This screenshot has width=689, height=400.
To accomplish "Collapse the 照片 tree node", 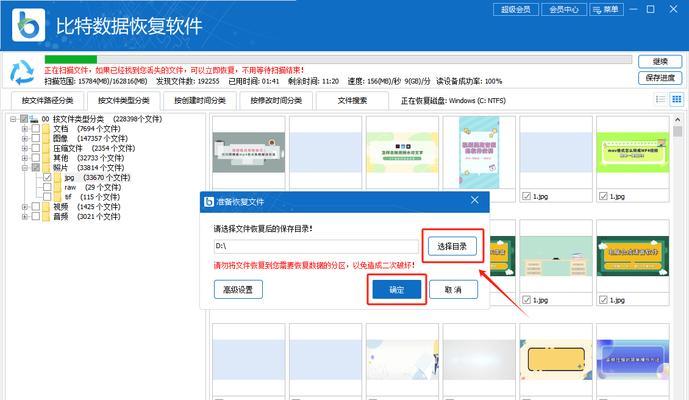I will coord(25,167).
